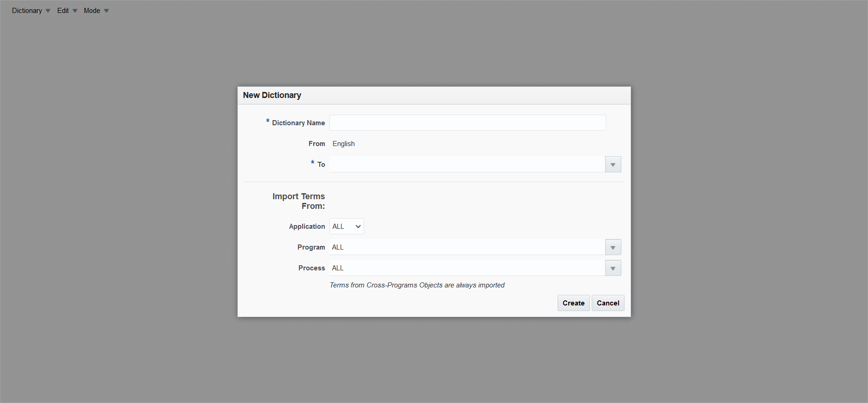Open the Dictionary menu
This screenshot has width=868, height=403.
pyautogui.click(x=30, y=11)
